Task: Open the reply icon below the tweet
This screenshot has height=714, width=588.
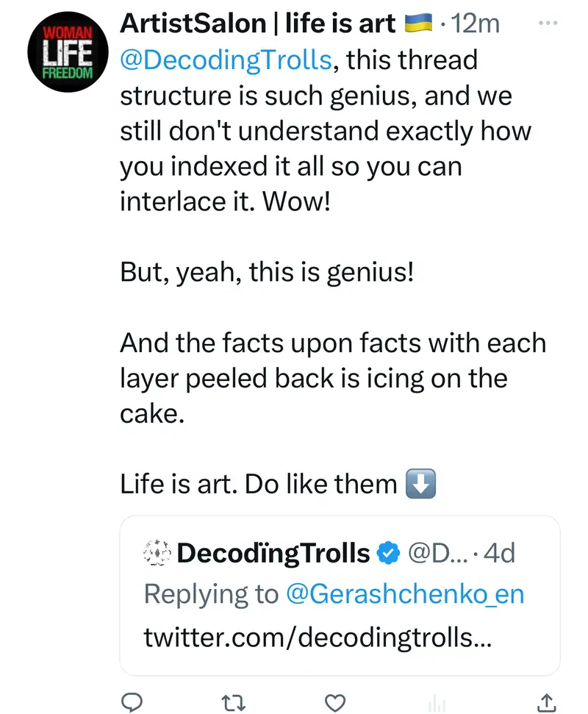Action: 132,701
